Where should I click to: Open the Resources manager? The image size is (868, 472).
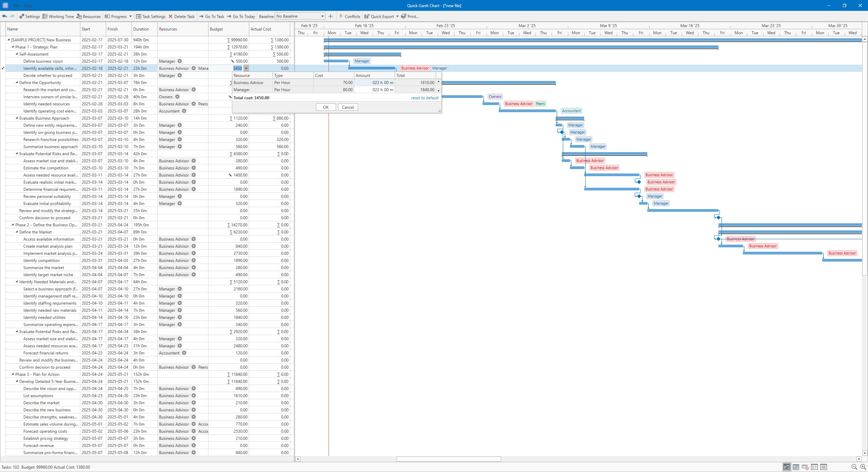tap(88, 16)
